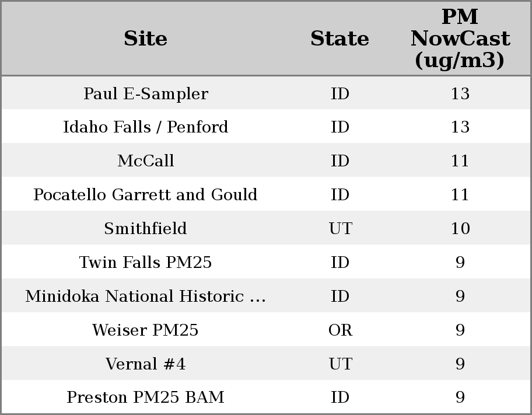Click the McCall site name
The height and width of the screenshot is (415, 532).
click(x=146, y=161)
